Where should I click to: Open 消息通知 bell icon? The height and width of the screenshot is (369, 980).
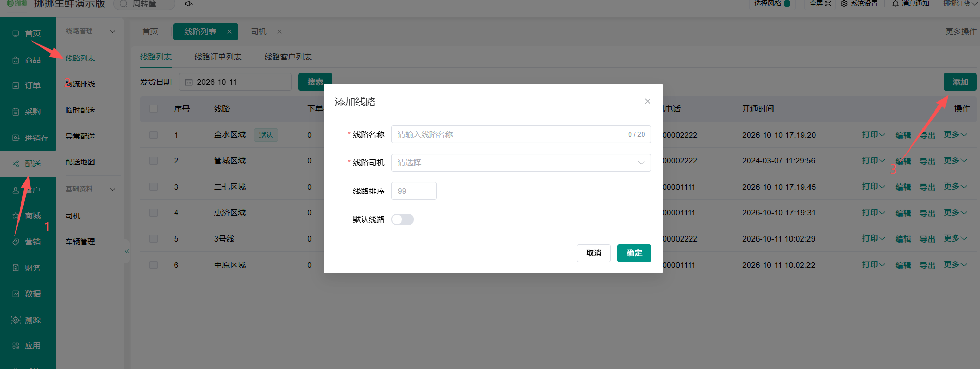(896, 3)
